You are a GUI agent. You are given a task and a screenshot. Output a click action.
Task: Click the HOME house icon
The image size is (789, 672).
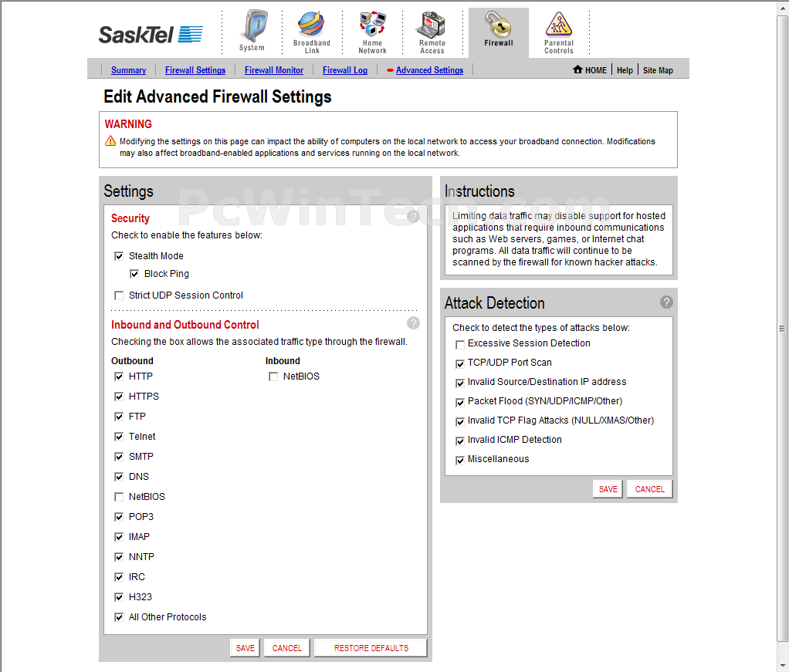577,69
